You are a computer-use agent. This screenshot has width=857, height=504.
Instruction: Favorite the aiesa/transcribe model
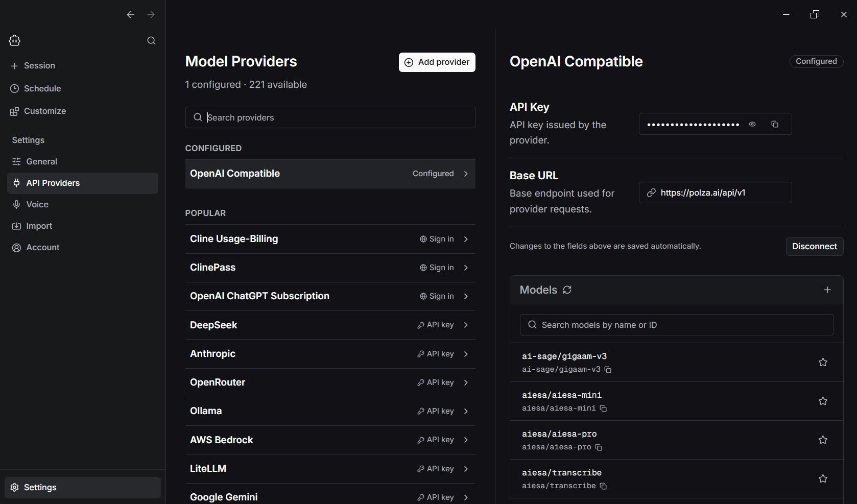pos(823,478)
